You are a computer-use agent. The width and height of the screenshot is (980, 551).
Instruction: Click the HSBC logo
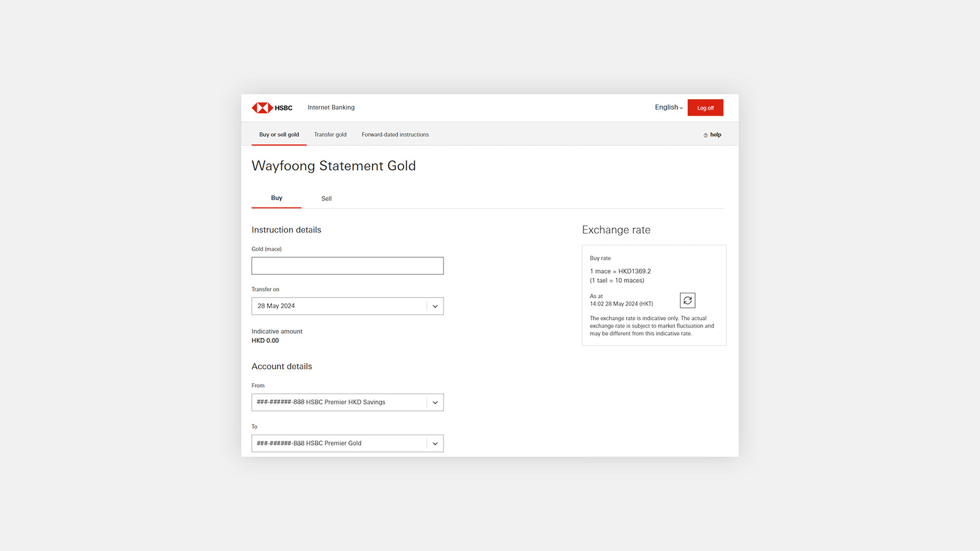click(x=272, y=108)
